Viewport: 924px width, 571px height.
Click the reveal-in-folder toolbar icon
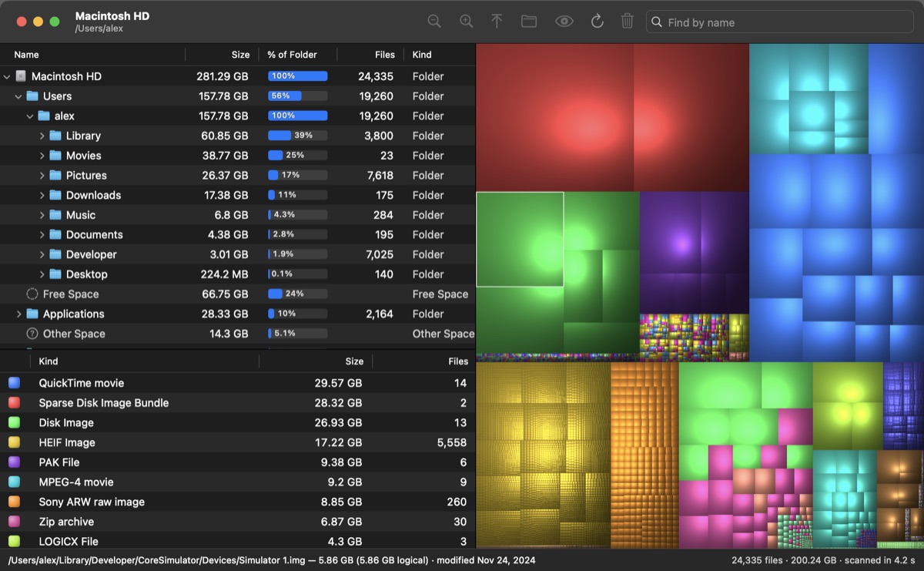point(529,22)
